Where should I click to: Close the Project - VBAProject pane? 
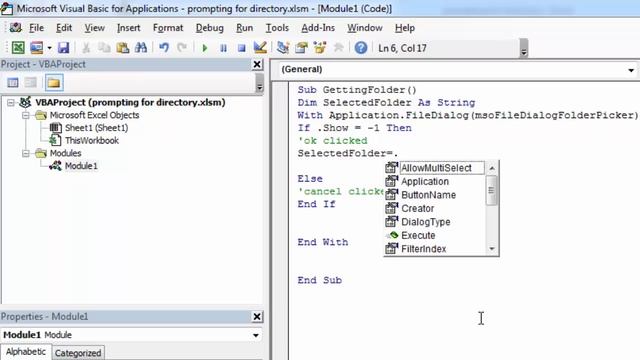[257, 64]
